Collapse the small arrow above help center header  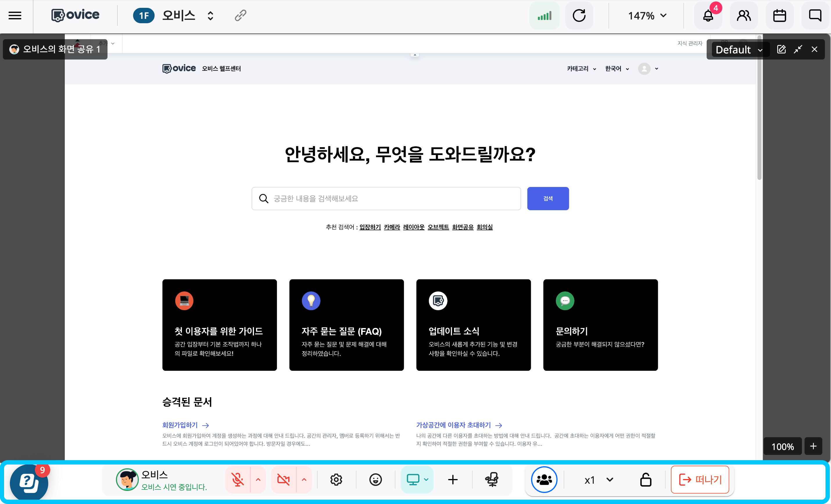click(415, 55)
